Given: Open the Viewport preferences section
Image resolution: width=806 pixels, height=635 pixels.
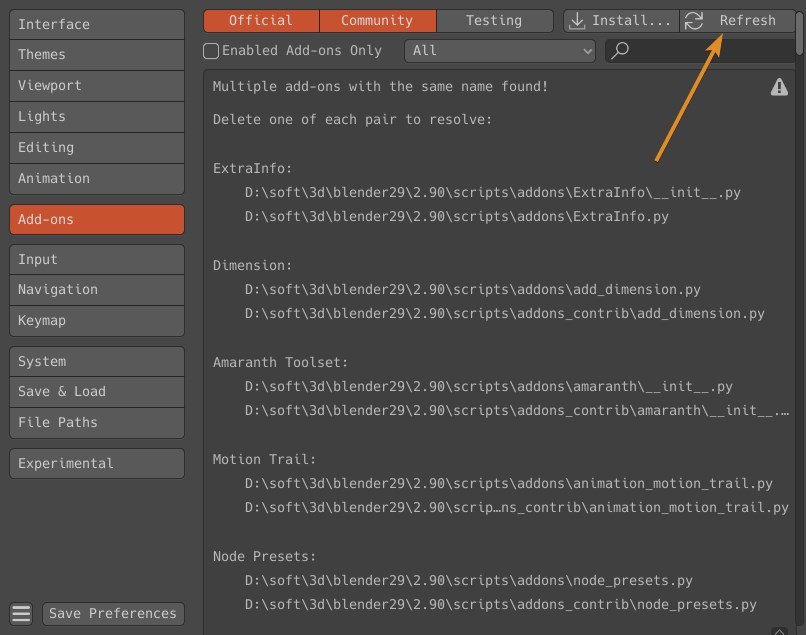Looking at the screenshot, I should (x=96, y=85).
